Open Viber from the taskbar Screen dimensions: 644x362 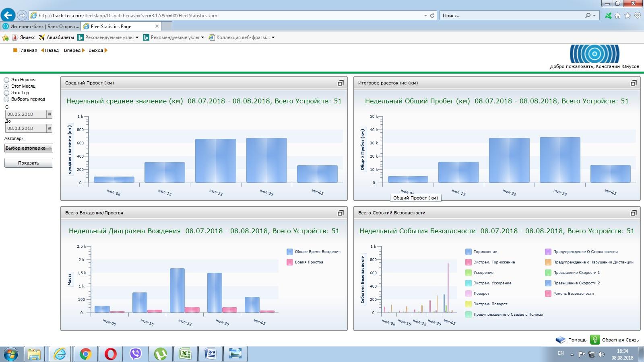(136, 354)
